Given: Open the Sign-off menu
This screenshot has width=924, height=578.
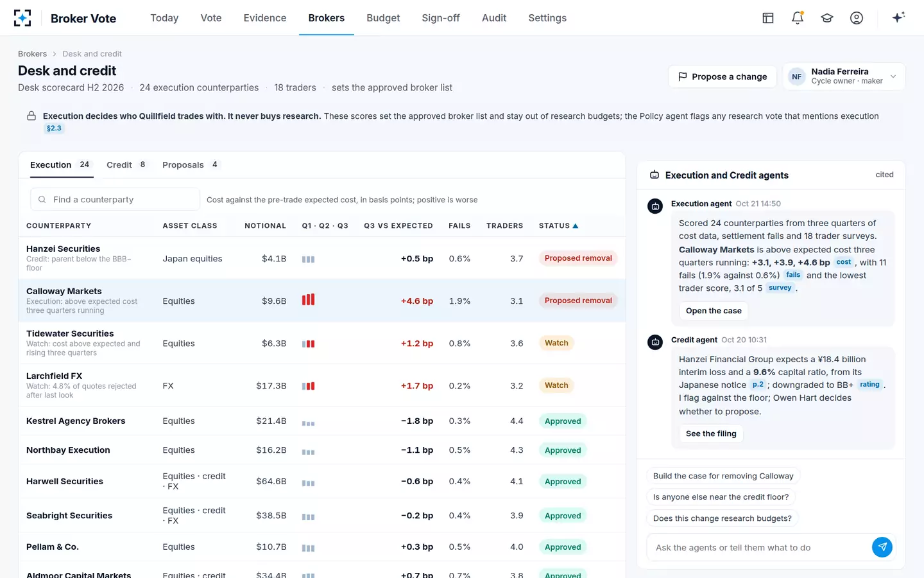Looking at the screenshot, I should [x=441, y=18].
